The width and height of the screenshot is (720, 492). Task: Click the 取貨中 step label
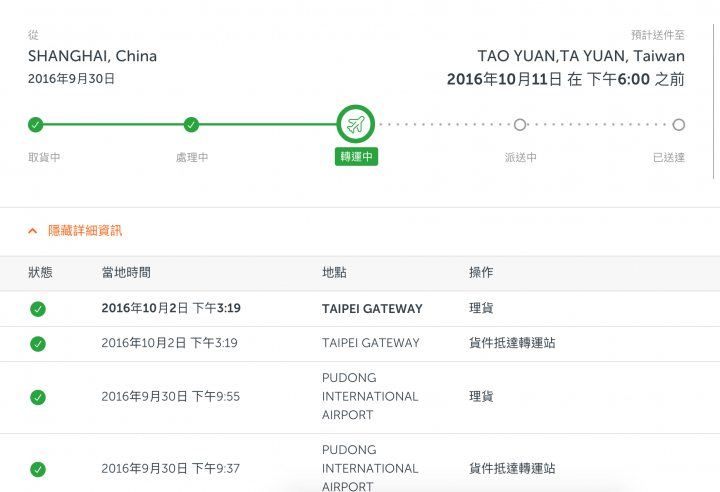(44, 158)
